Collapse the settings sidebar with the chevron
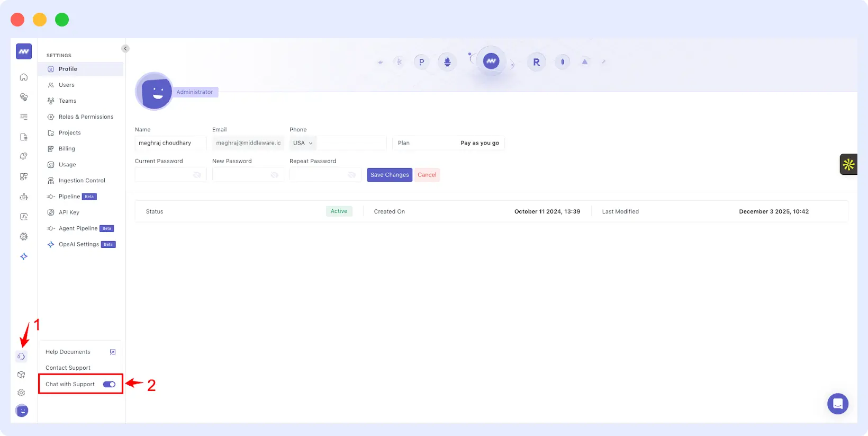The width and height of the screenshot is (868, 436). pos(125,48)
